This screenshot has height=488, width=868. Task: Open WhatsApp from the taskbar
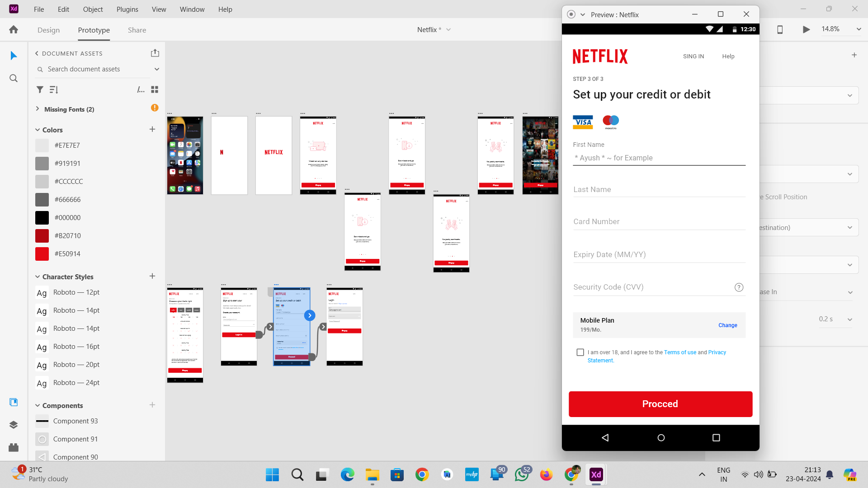[522, 474]
